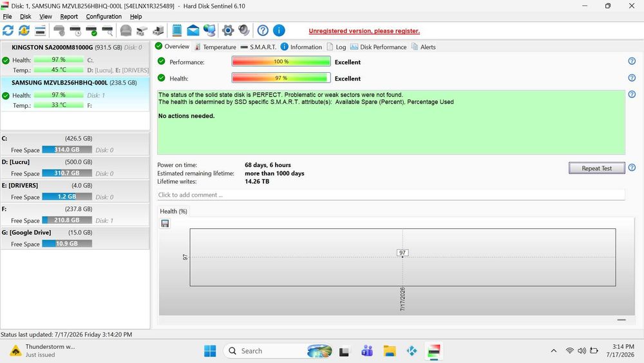Click the Click to add comment field
Screen dimensions: 644x363
point(391,195)
